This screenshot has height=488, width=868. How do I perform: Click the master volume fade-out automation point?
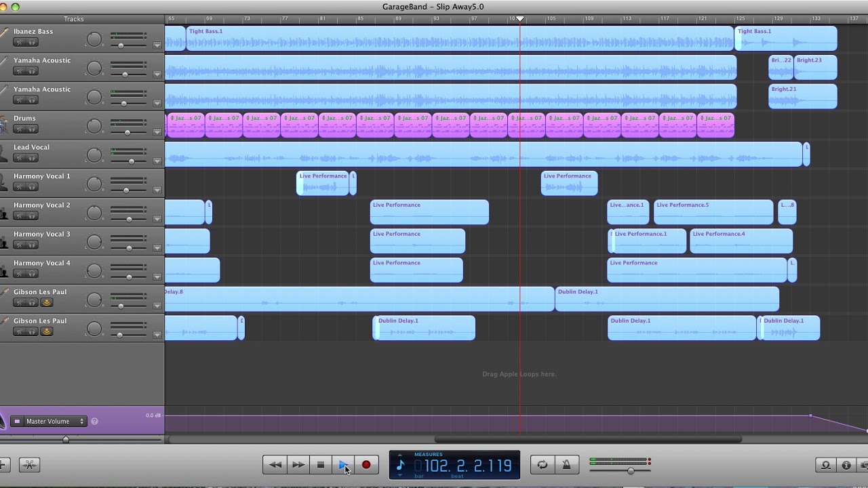click(810, 415)
